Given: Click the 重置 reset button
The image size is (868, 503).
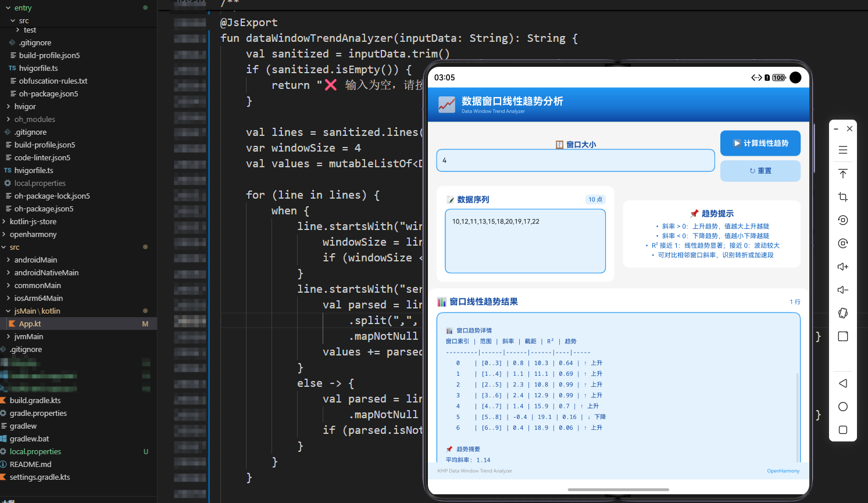Looking at the screenshot, I should coord(760,171).
